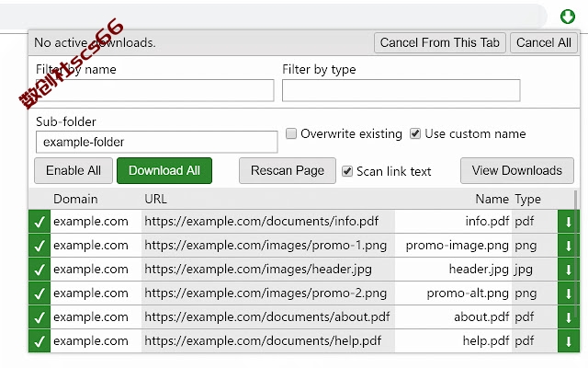The width and height of the screenshot is (588, 368).
Task: Click the name cell info.pdf
Action: [x=487, y=222]
